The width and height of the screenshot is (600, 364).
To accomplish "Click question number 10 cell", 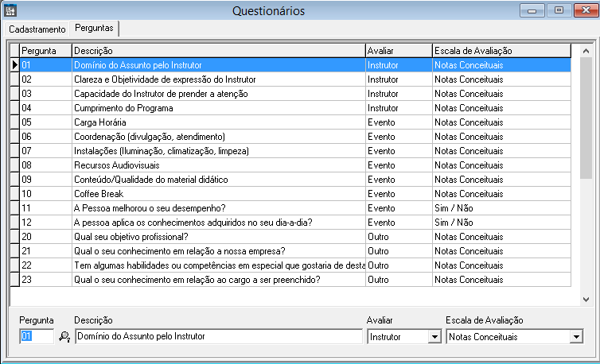I will pyautogui.click(x=46, y=194).
